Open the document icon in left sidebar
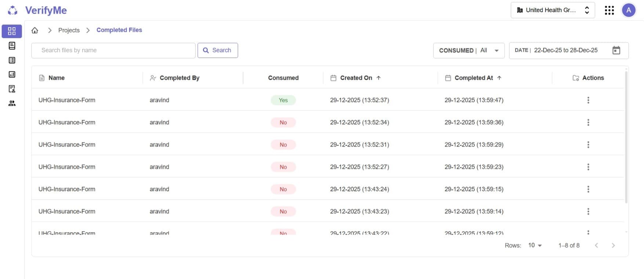 (12, 46)
